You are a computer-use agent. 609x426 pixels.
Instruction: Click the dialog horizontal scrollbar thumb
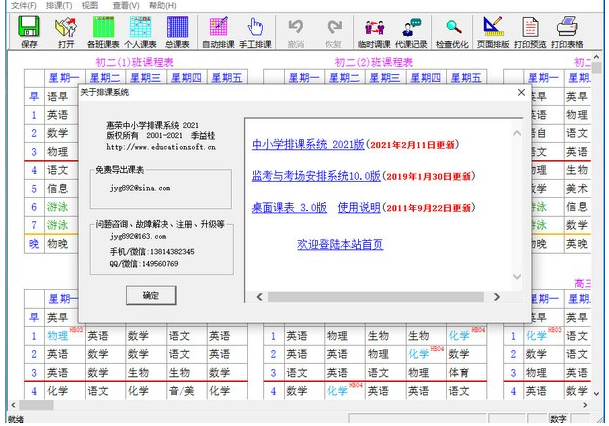376,297
